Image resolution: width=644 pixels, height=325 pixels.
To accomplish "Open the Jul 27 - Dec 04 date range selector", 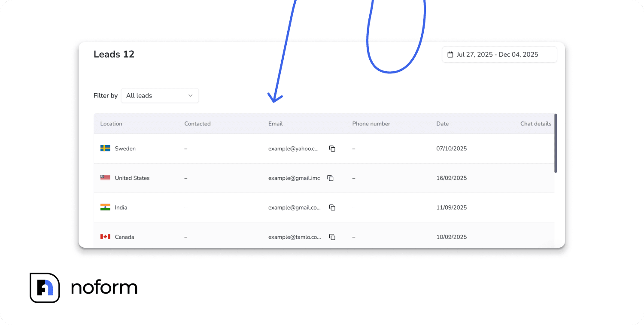I will [x=499, y=54].
